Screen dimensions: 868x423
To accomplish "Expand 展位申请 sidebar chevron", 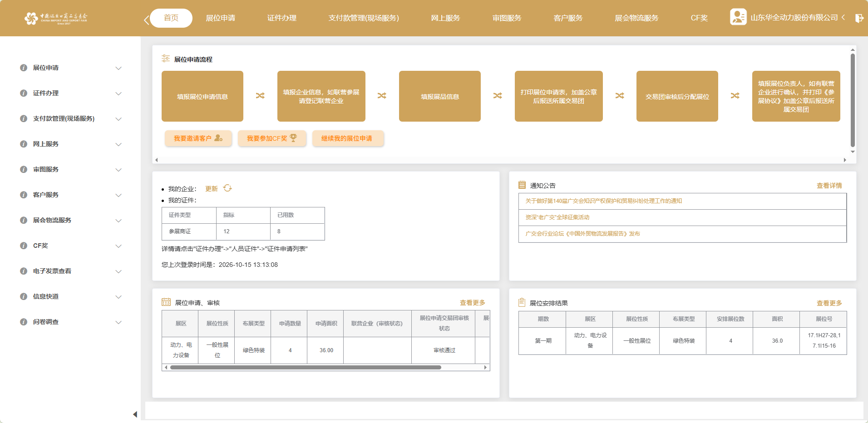I will point(118,68).
